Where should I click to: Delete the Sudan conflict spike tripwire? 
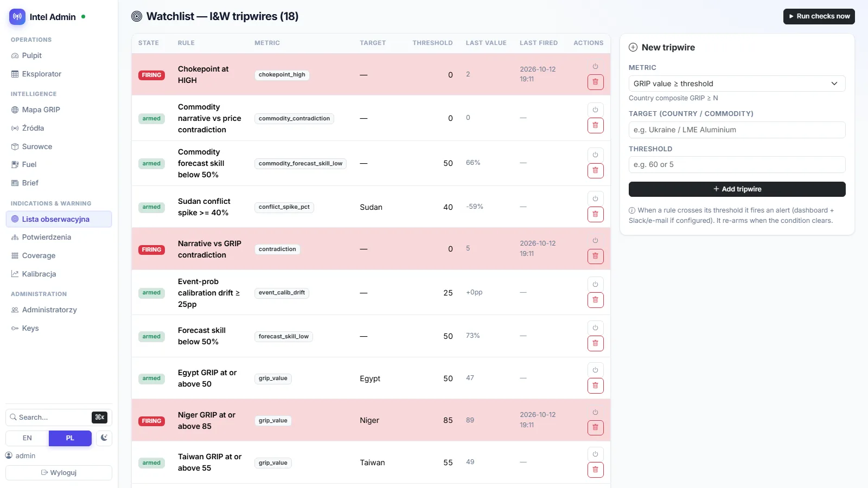595,214
